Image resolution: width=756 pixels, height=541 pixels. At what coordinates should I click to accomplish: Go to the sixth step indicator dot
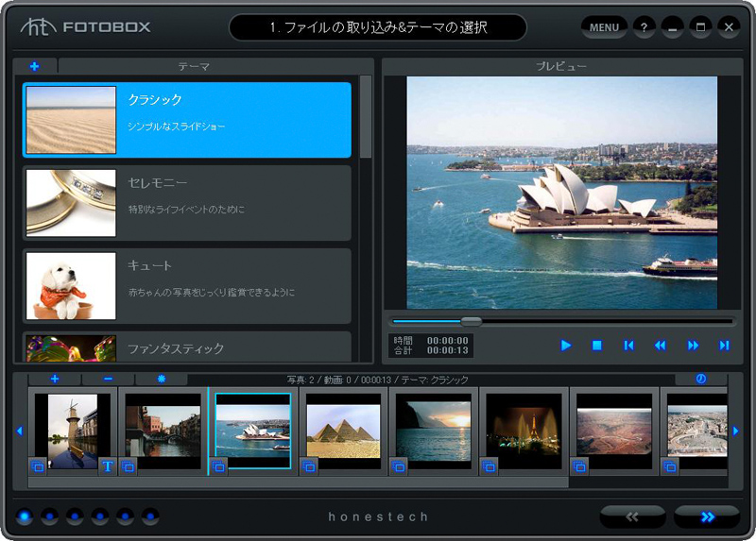150,516
